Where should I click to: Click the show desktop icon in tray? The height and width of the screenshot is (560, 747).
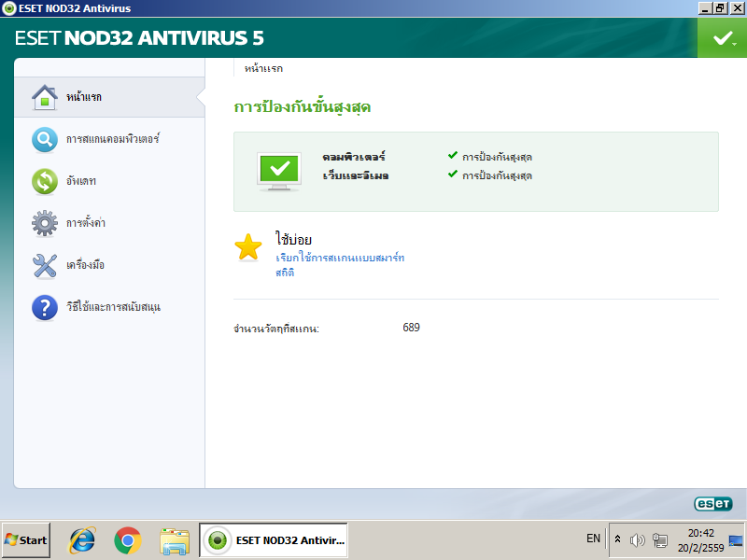click(x=736, y=540)
